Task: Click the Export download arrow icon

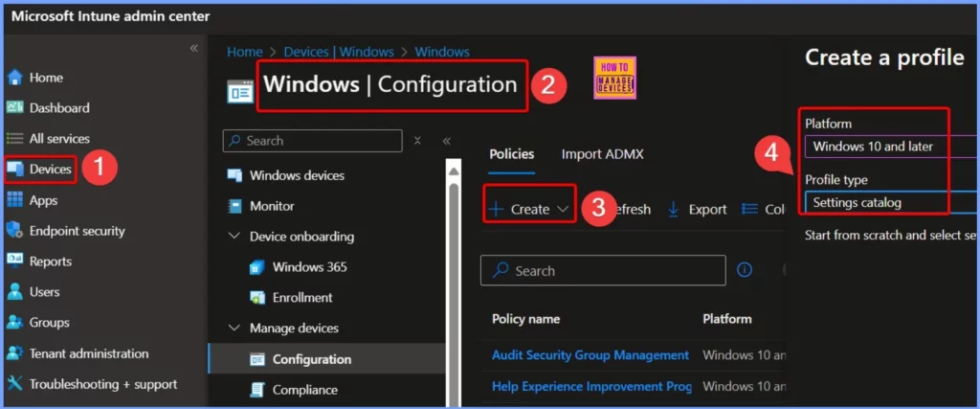Action: pos(673,210)
